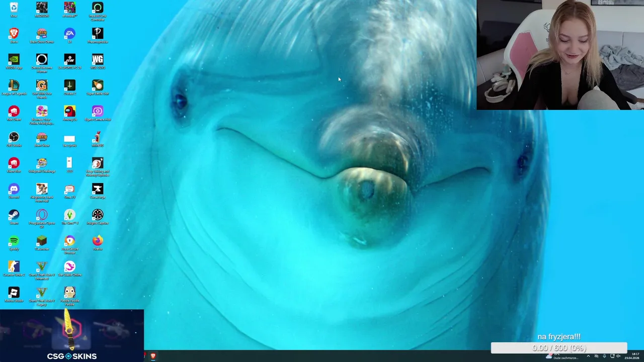Open Avast Secure Browser shortcut
Viewport: 644px width, 362px height.
pos(69,244)
